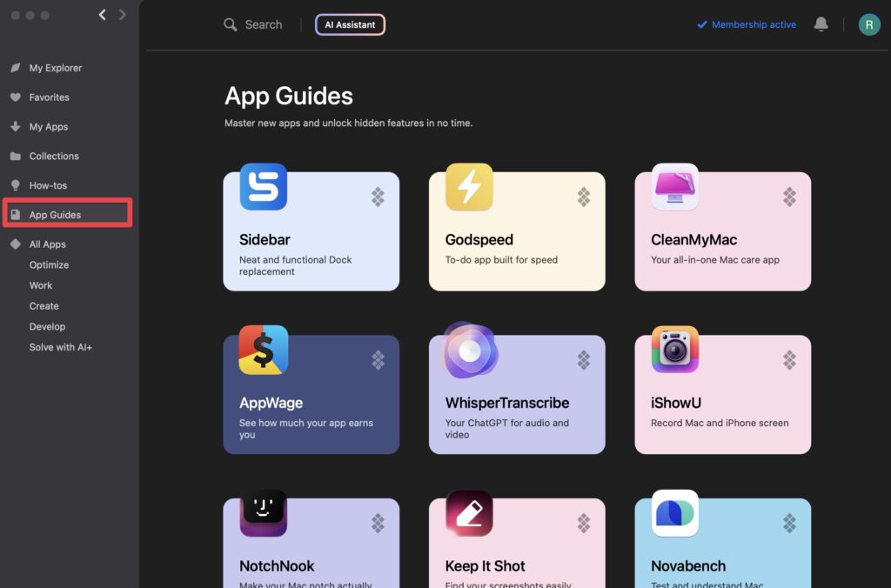Open the WhisperTranscribe guide title

pyautogui.click(x=507, y=403)
